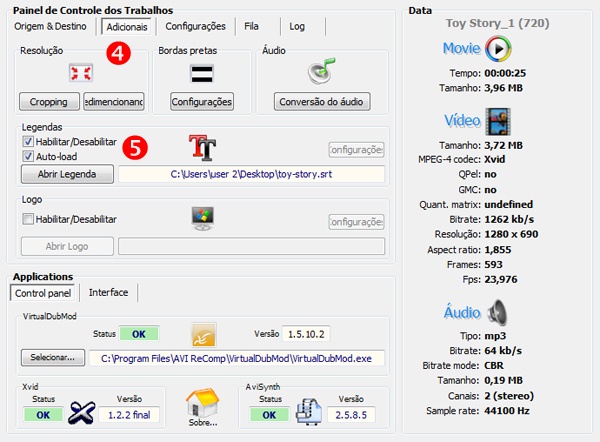The height and width of the screenshot is (442, 600).
Task: Click the subtitle file path field
Action: point(251,174)
